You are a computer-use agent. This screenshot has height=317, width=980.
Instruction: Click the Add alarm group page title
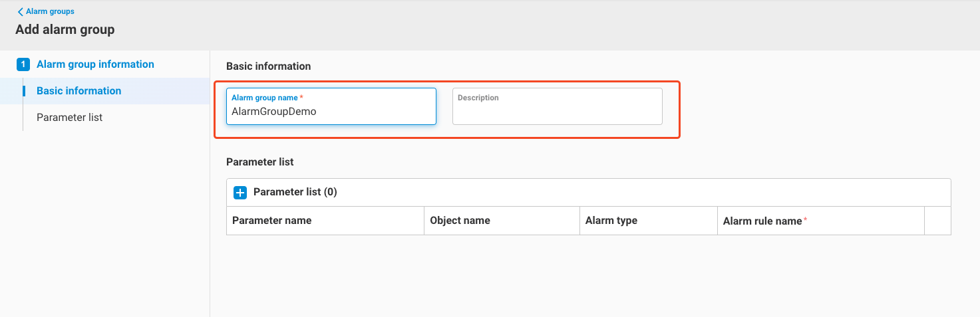pyautogui.click(x=65, y=30)
